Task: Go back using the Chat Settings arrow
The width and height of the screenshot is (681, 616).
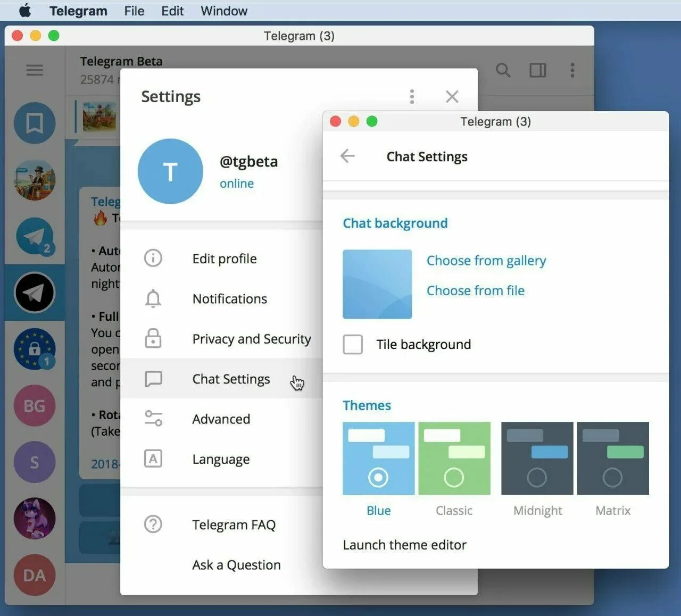Action: tap(347, 156)
